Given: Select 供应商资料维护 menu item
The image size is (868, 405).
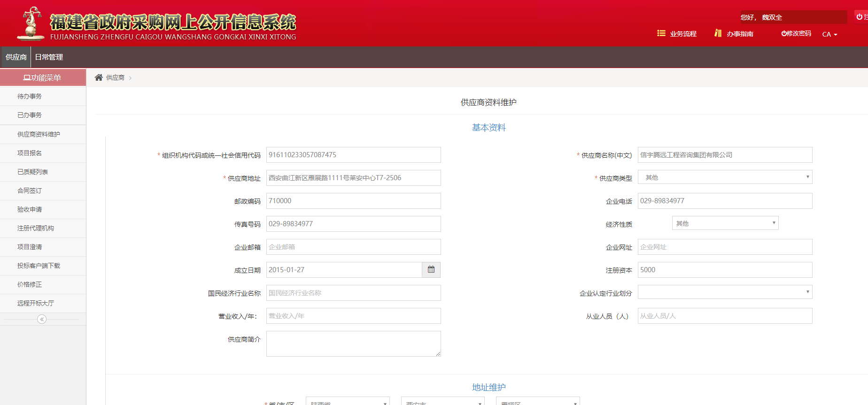Looking at the screenshot, I should (x=43, y=134).
